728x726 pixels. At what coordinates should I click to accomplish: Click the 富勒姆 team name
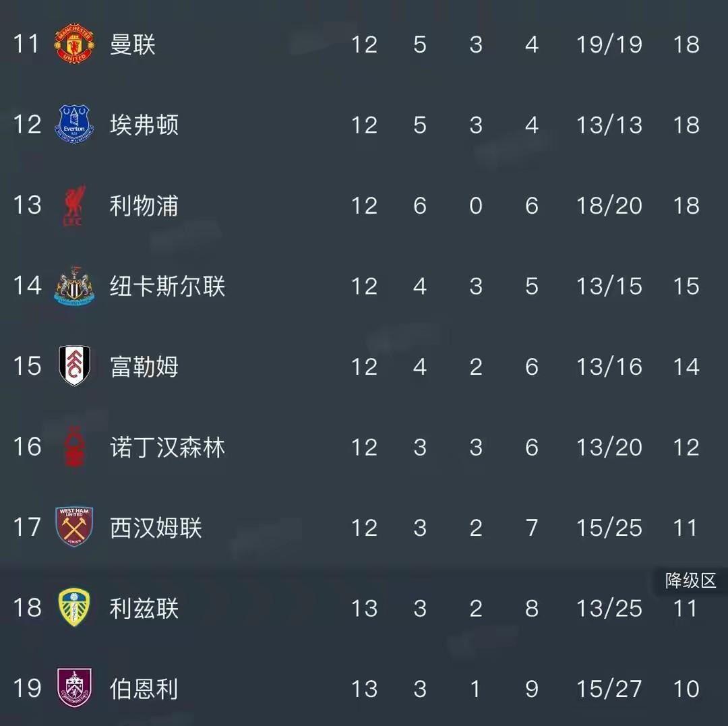coord(144,366)
